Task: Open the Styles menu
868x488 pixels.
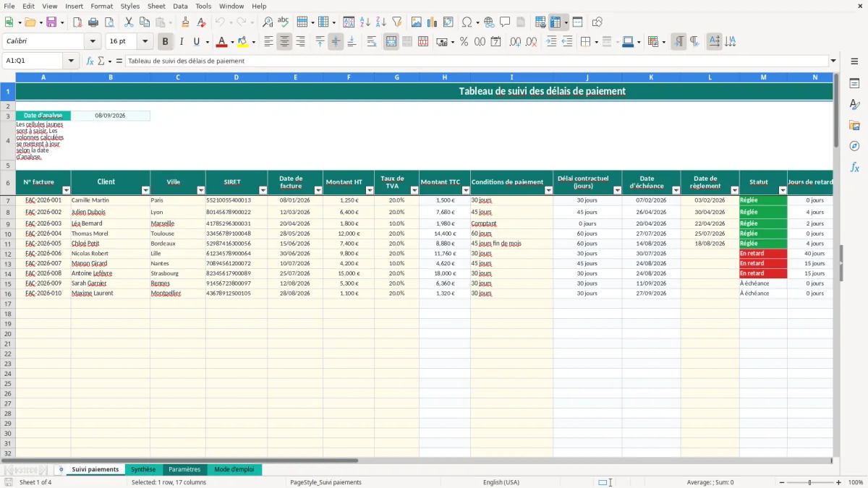Action: 130,6
